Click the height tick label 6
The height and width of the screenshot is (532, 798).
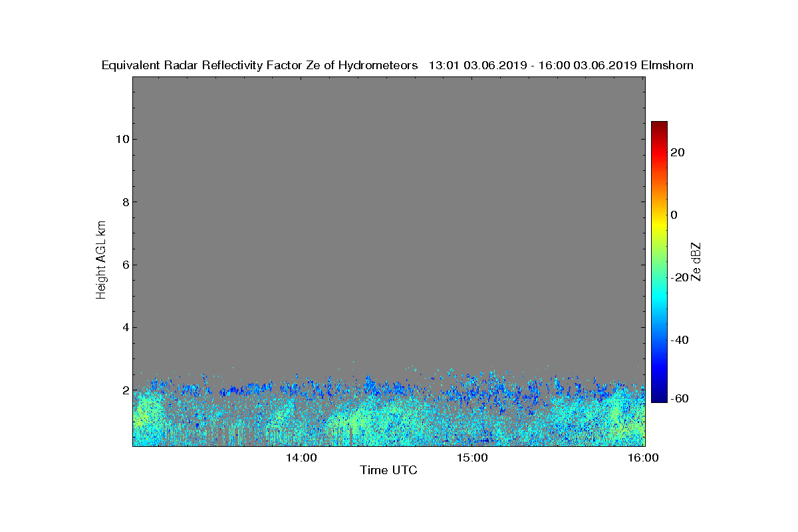pyautogui.click(x=124, y=265)
